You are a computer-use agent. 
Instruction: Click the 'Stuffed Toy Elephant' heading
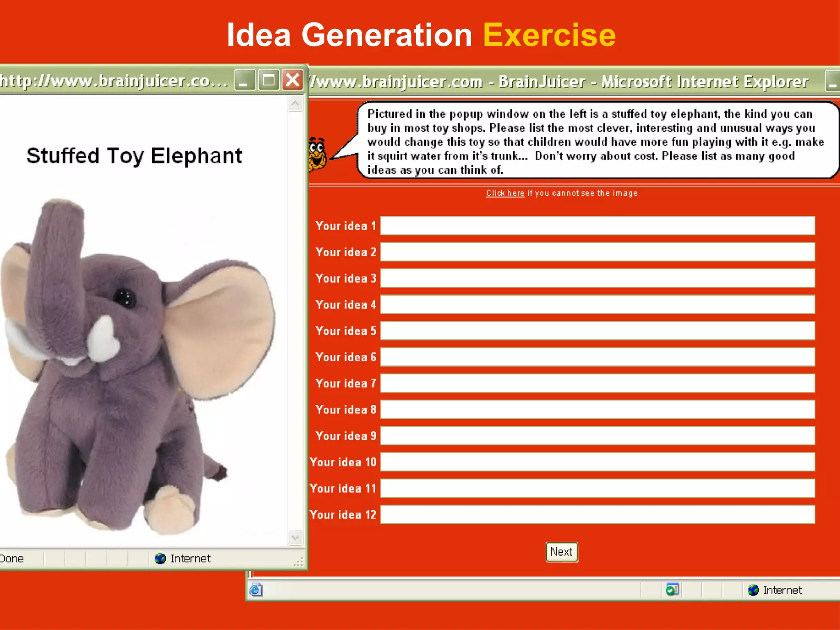[135, 156]
